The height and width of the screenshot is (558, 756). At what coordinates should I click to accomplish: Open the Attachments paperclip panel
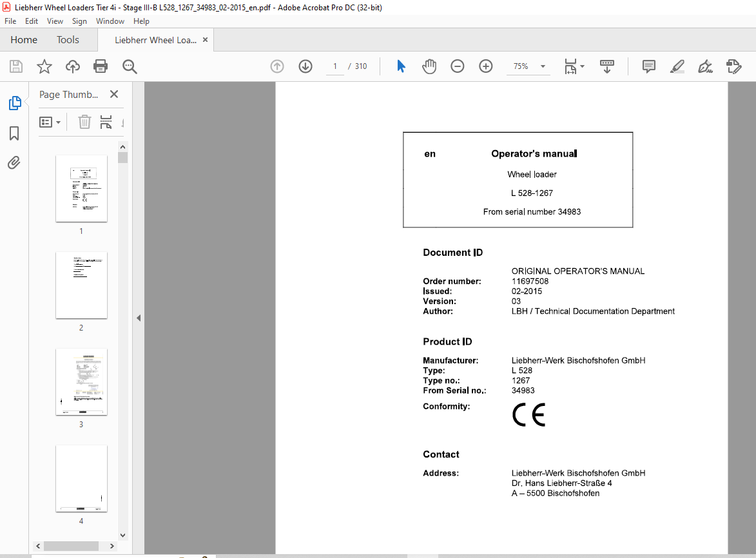click(x=14, y=163)
